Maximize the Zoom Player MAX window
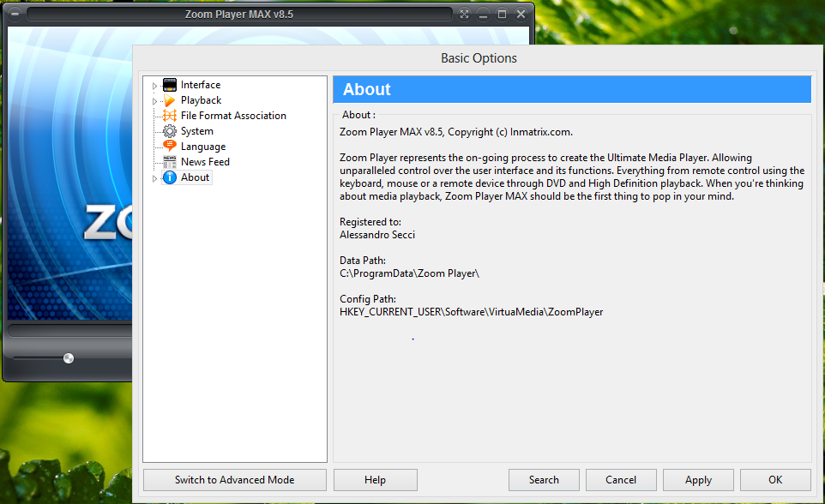The height and width of the screenshot is (504, 825). pos(502,15)
